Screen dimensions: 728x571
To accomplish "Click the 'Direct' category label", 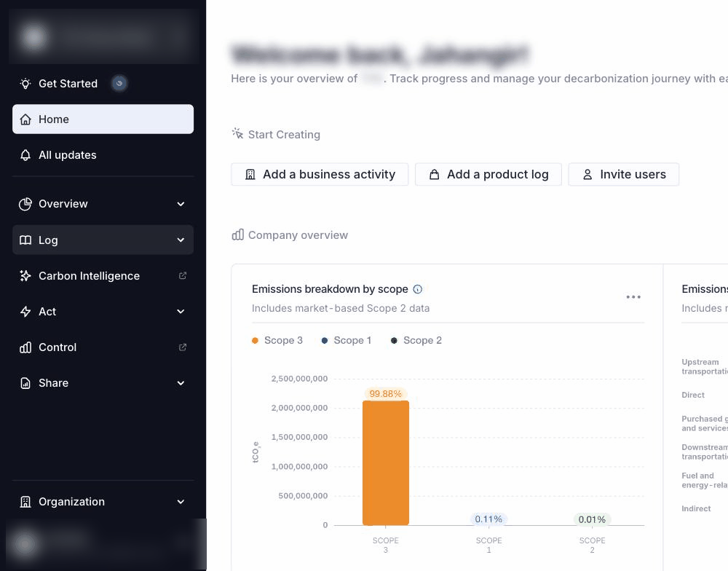I will (693, 395).
